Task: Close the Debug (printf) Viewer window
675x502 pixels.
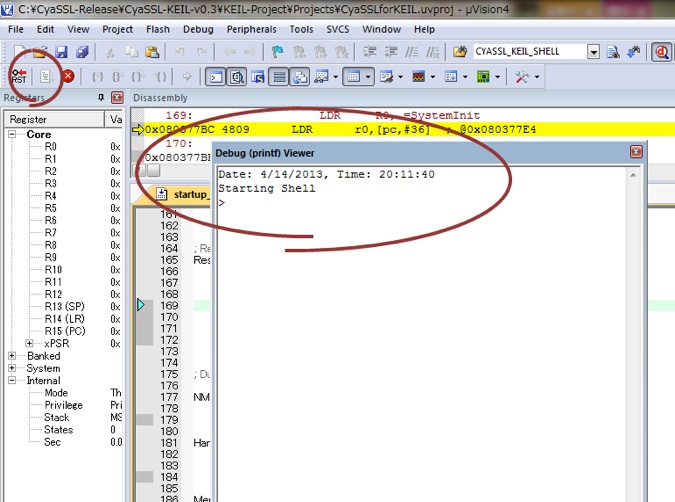Action: tap(636, 152)
